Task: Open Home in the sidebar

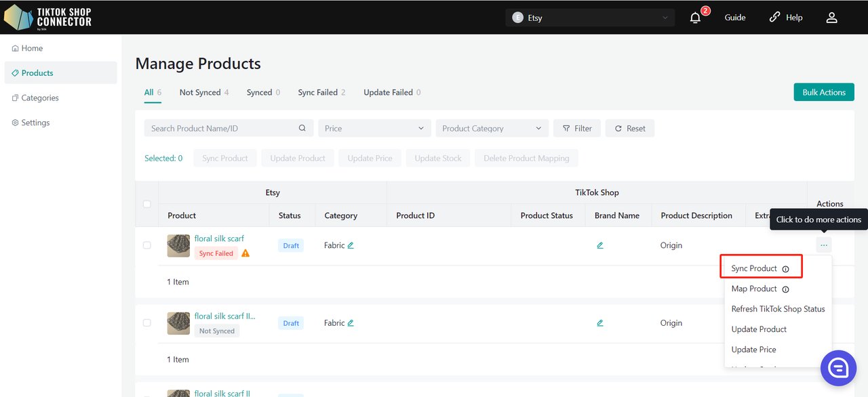Action: click(60, 48)
